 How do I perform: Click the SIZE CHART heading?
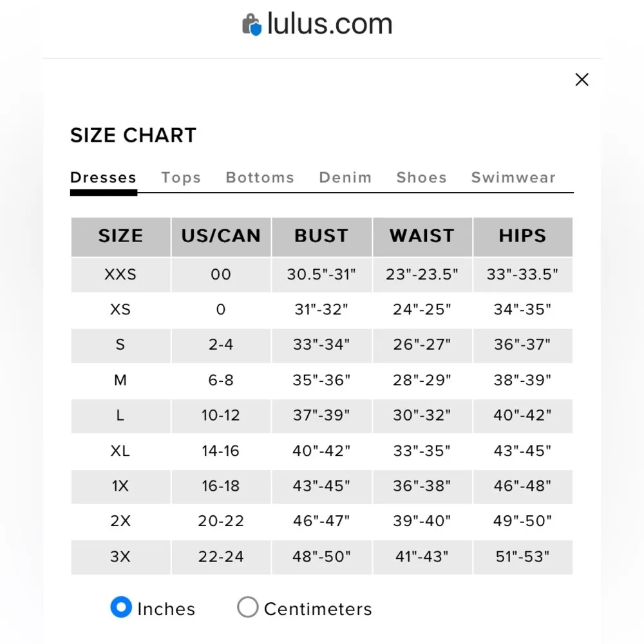[x=133, y=135]
